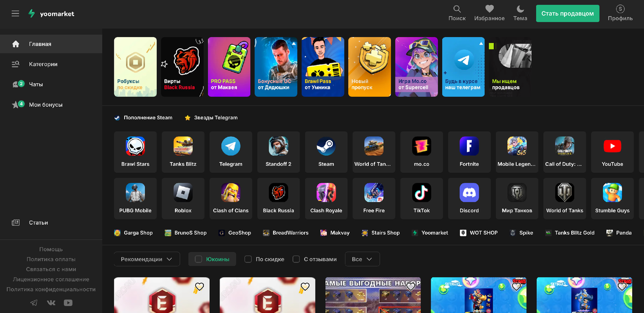Open the Робуксы по скидке banner

[135, 67]
